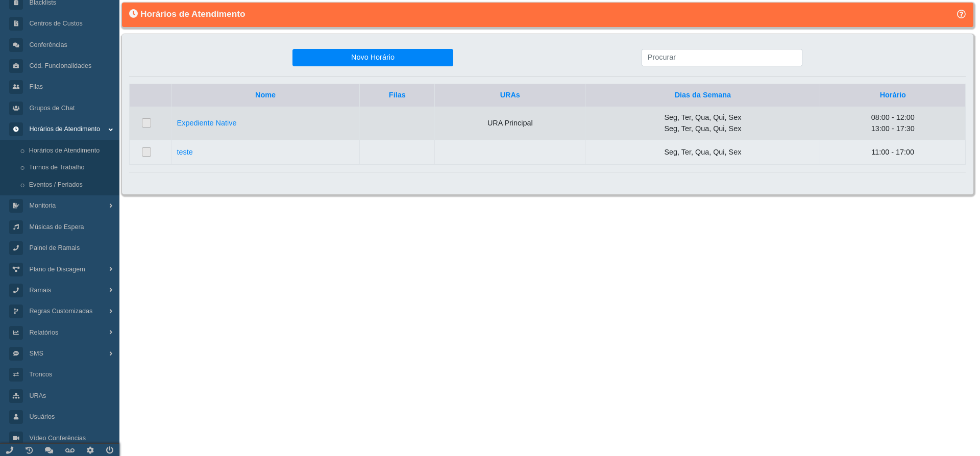Image resolution: width=980 pixels, height=456 pixels.
Task: Click the 08:00 - 12:00 time value
Action: pos(893,117)
